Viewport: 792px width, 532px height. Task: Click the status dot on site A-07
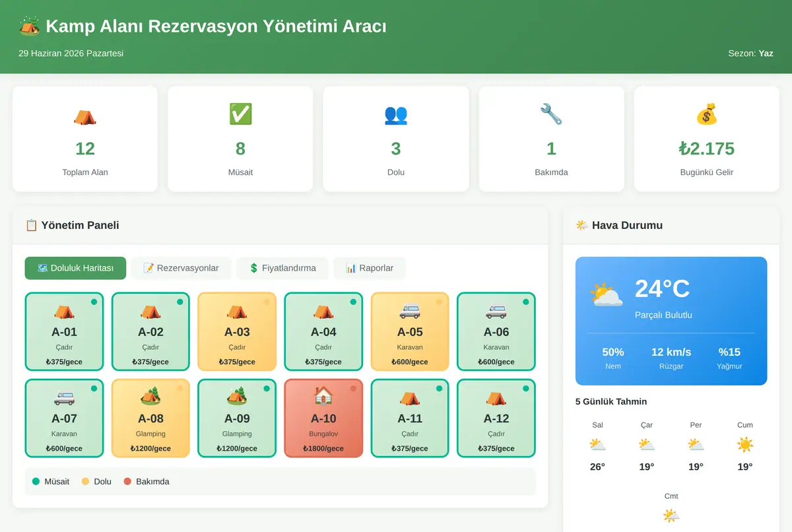point(94,388)
